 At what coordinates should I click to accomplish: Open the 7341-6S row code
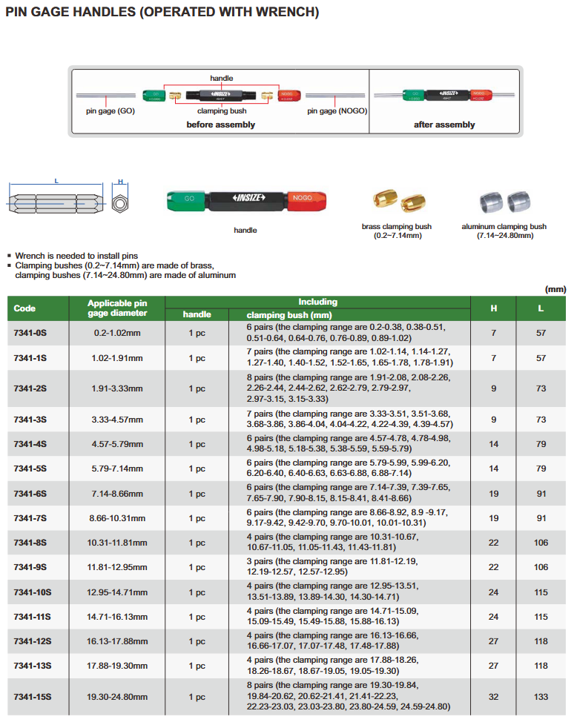[x=30, y=494]
